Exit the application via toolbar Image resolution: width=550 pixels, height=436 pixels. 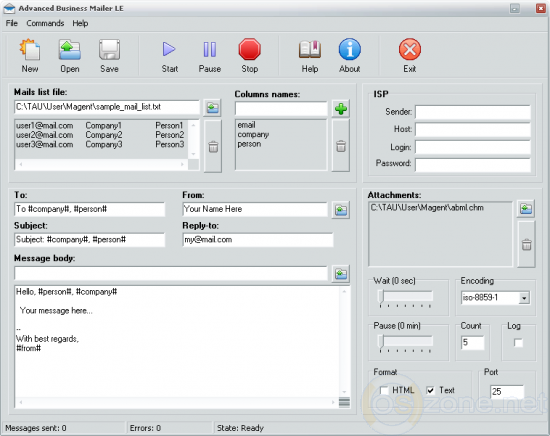[x=409, y=56]
